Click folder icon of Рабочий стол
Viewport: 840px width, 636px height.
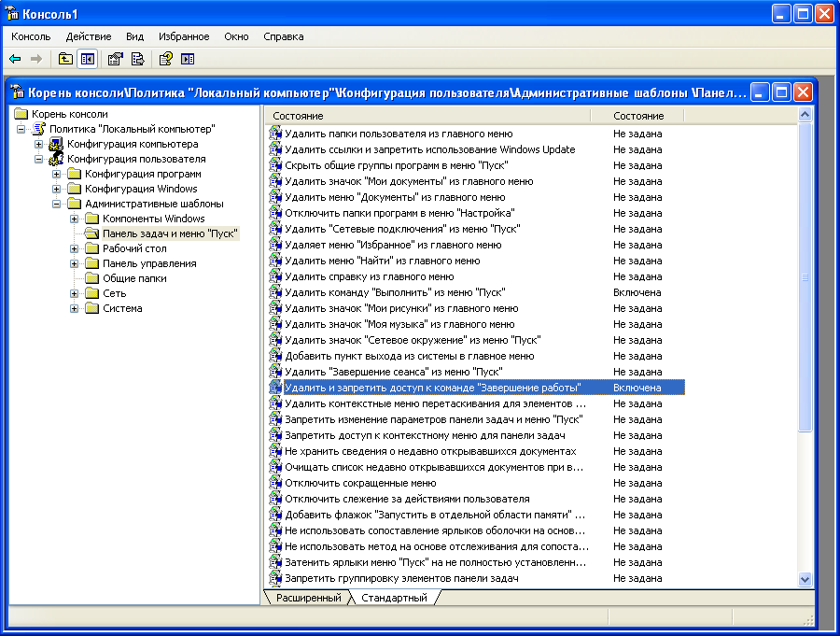pos(92,248)
